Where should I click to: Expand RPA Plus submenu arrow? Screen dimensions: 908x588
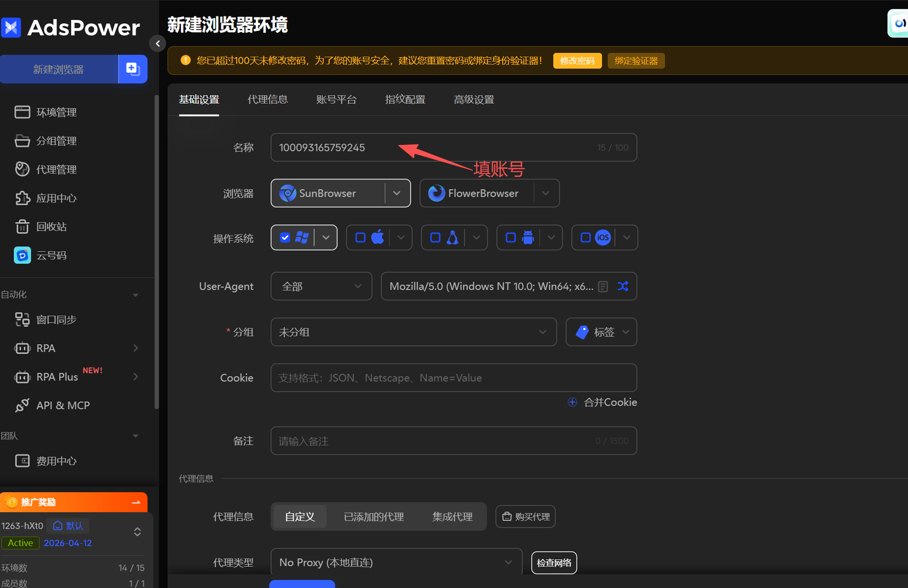point(136,377)
